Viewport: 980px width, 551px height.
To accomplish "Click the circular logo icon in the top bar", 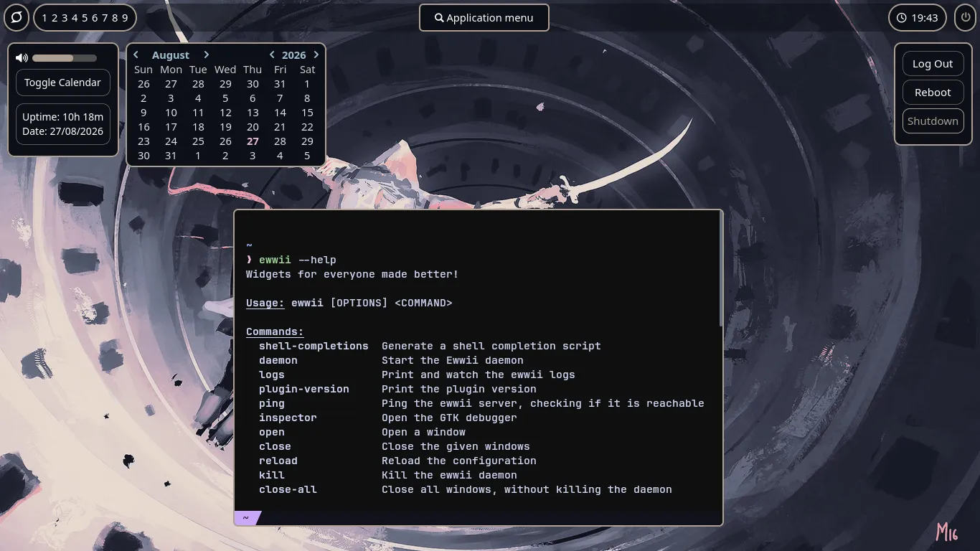I will coord(17,17).
